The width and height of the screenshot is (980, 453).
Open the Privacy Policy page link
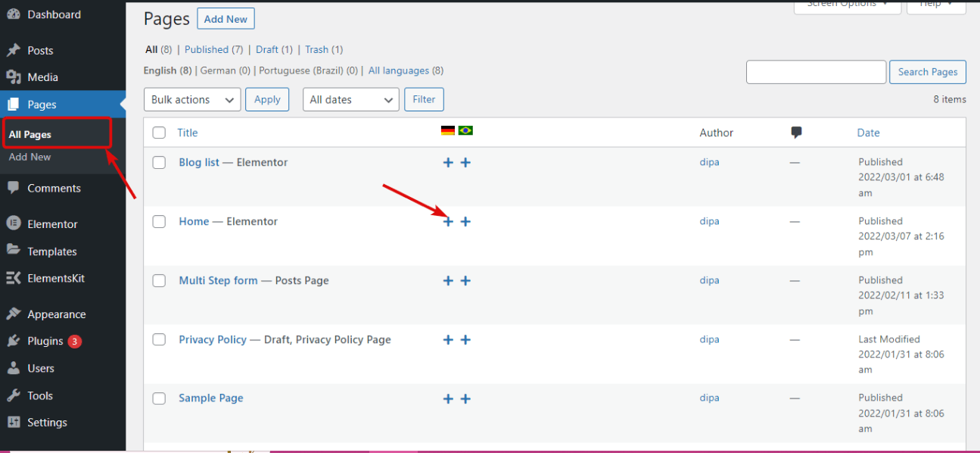(x=213, y=339)
